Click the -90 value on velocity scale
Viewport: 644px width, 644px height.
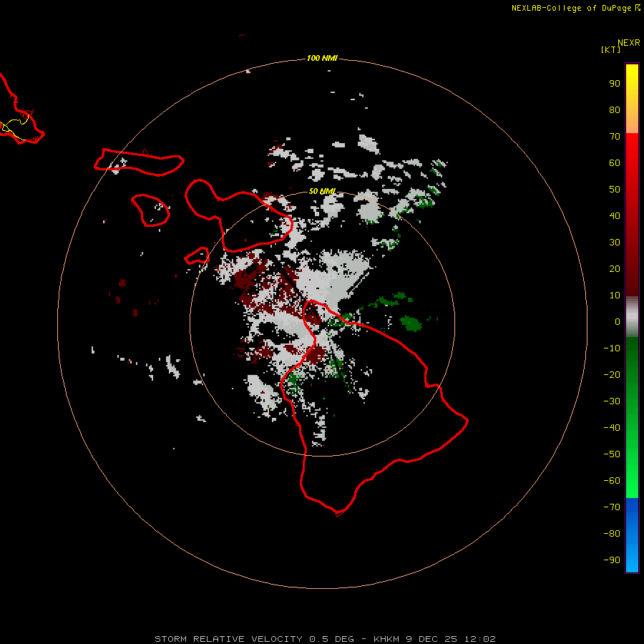point(612,560)
